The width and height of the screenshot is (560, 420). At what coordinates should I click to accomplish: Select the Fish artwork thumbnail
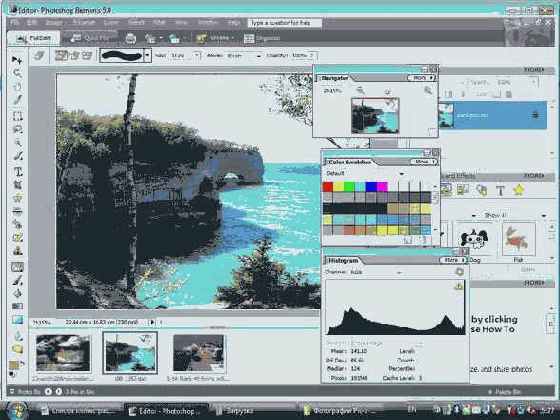point(518,239)
